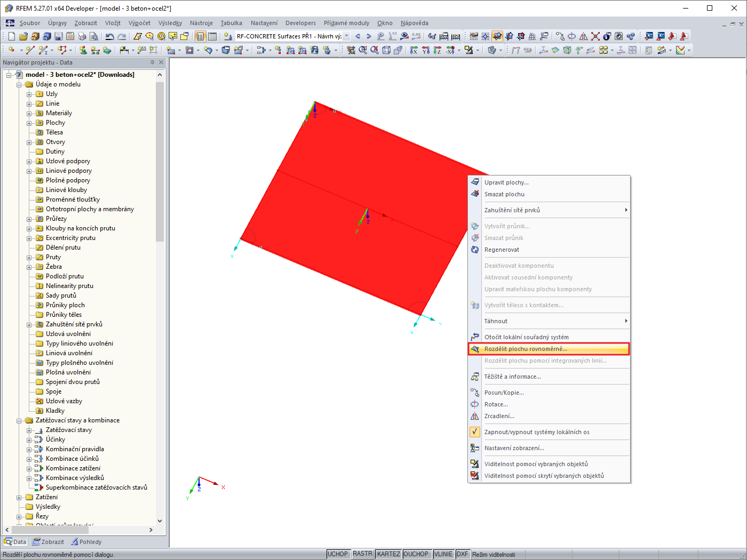Go to previous case with left arrow
Screen dimensions: 747x560
[357, 36]
